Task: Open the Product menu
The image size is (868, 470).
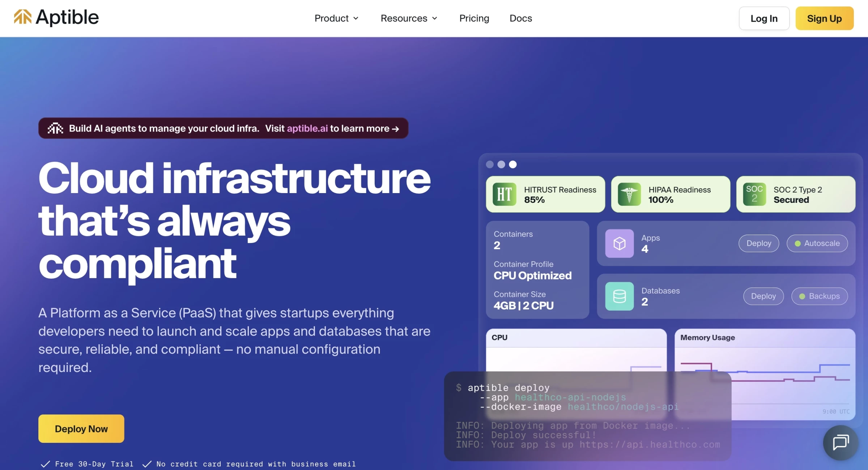Action: [x=336, y=18]
